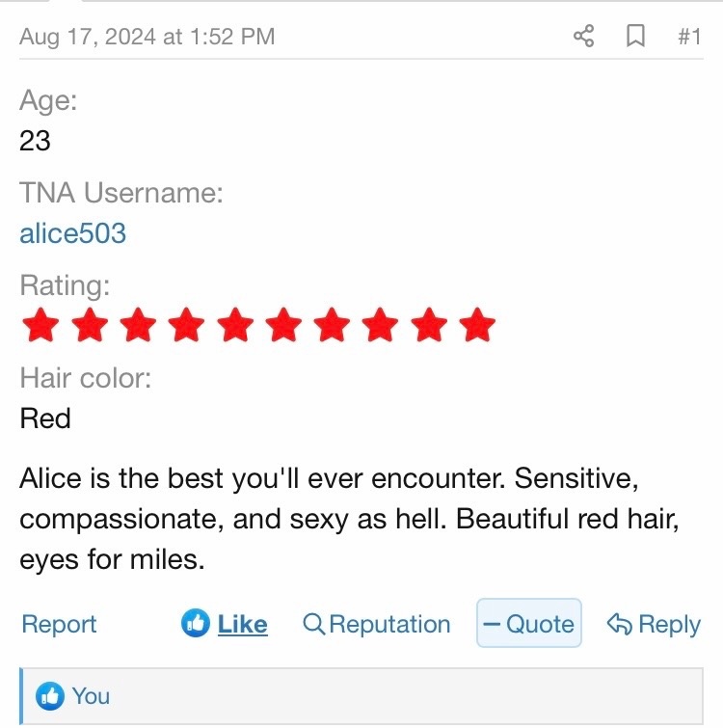
Task: Open post permalink number #1
Action: 688,37
